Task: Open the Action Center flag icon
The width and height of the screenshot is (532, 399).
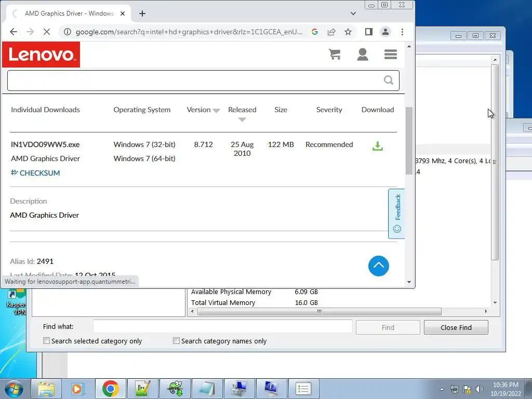Action: click(x=467, y=389)
